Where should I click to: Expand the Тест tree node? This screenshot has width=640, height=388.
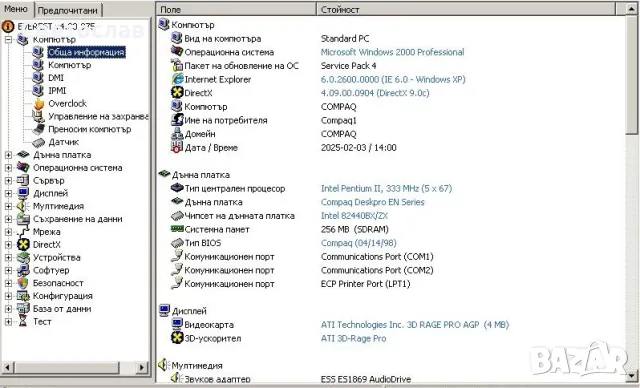8,321
